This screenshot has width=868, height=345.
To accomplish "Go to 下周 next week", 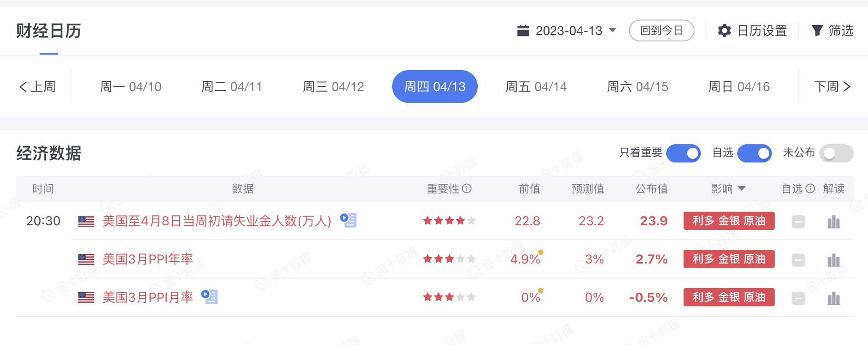I will (832, 86).
